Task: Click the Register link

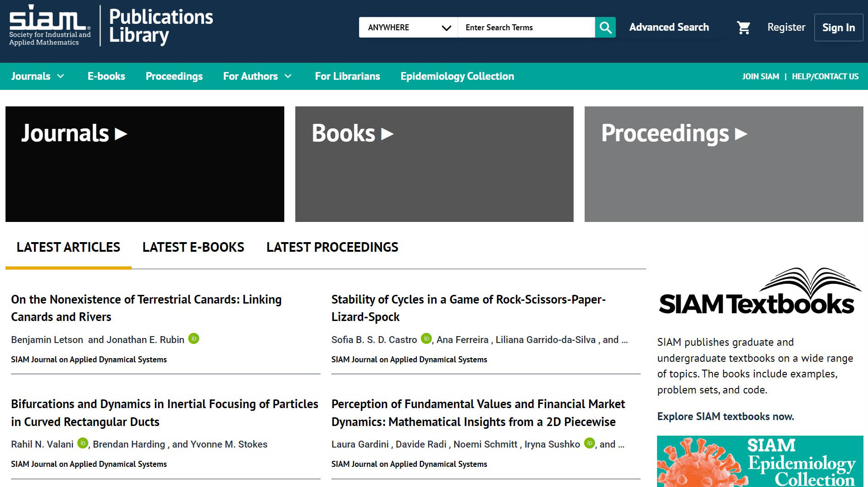Action: pos(786,28)
